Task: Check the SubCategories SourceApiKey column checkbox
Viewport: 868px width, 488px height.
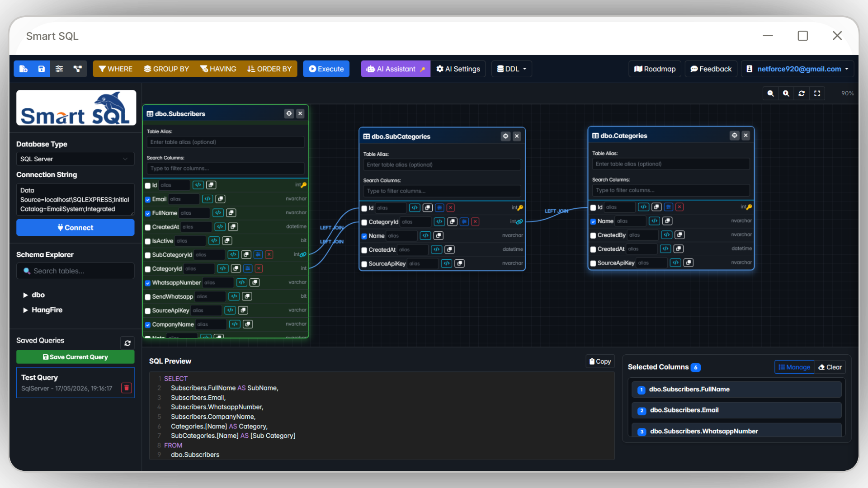Action: coord(364,264)
